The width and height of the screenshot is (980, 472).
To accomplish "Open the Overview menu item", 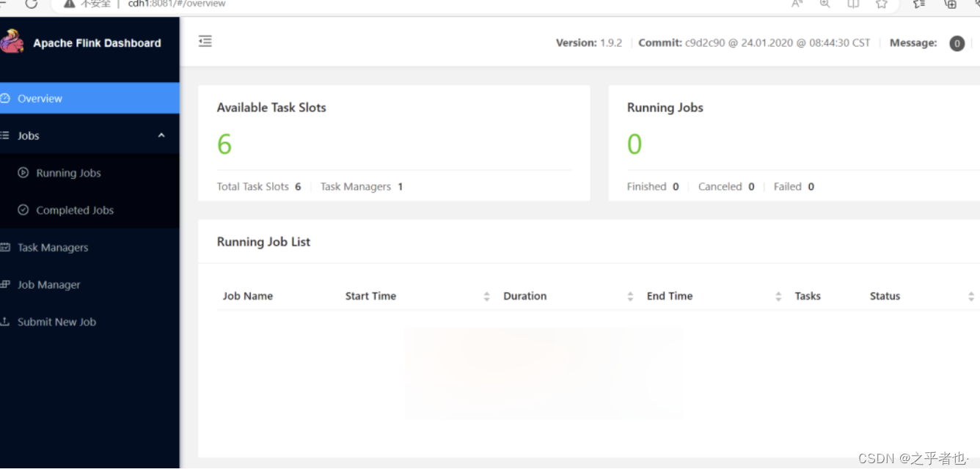I will tap(89, 98).
